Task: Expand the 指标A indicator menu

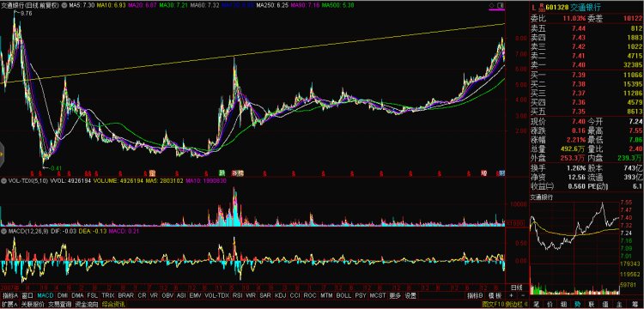Action: coord(10,295)
